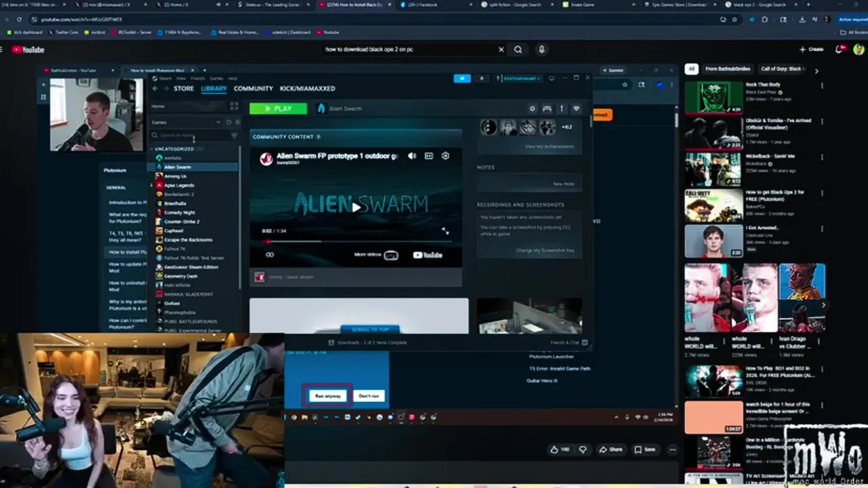Click the Search by Name field in library
Image resolution: width=868 pixels, height=488 pixels.
coord(190,136)
